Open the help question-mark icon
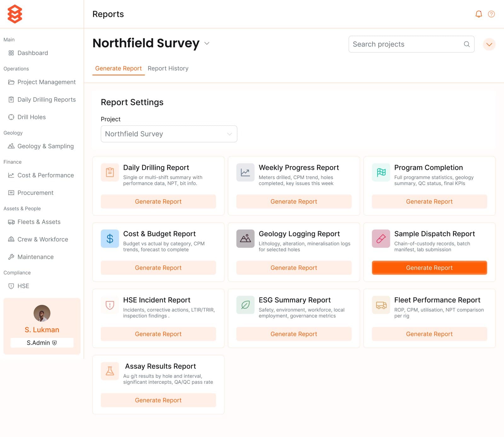504x437 pixels. point(491,14)
